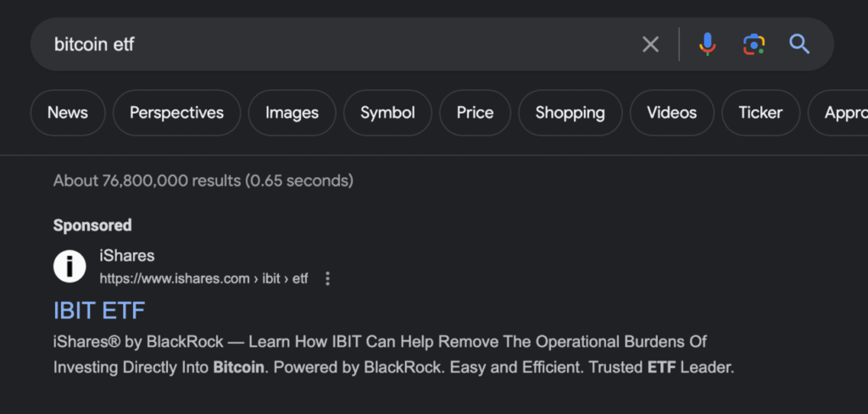The image size is (868, 414).
Task: Open the IBIT ETF sponsored link
Action: pyautogui.click(x=99, y=310)
